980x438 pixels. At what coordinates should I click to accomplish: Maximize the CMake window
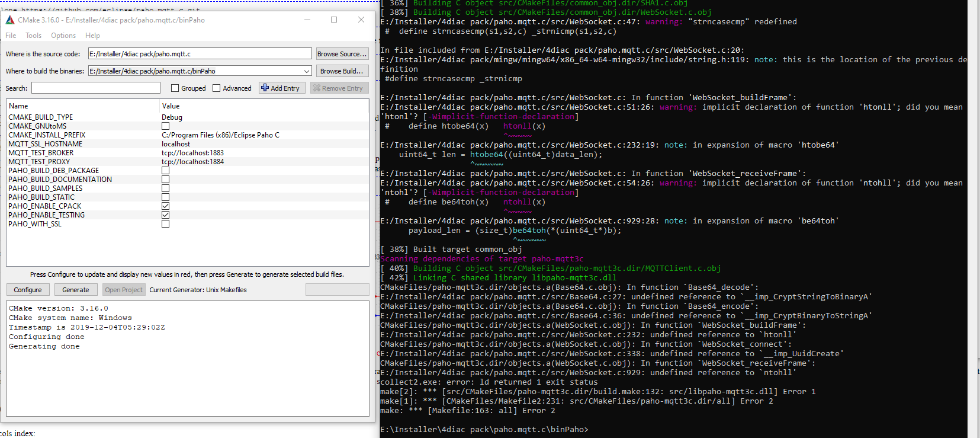tap(334, 20)
